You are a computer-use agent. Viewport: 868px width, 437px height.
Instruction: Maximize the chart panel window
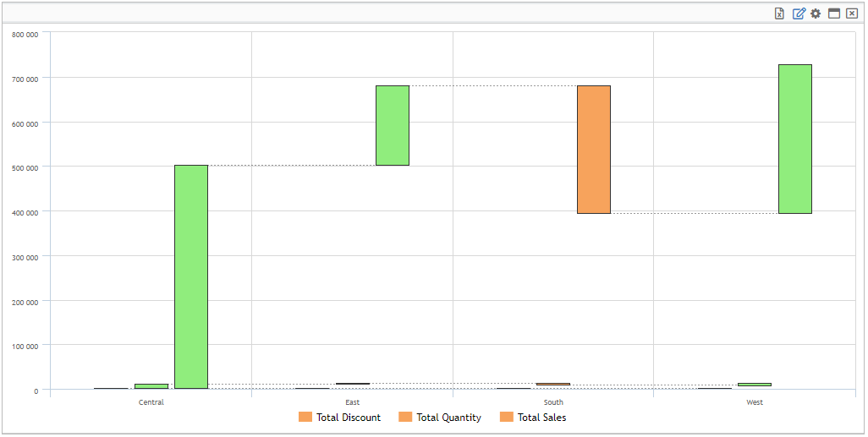[834, 14]
